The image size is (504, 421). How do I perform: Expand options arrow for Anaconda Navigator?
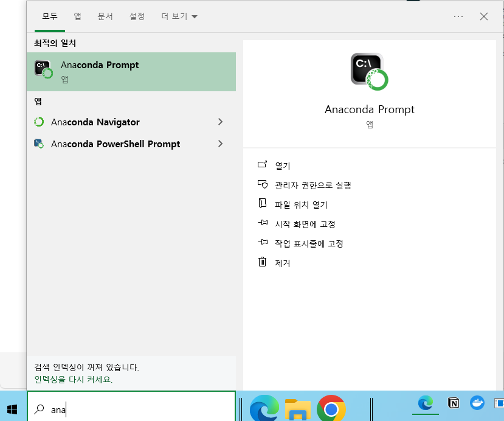click(220, 122)
